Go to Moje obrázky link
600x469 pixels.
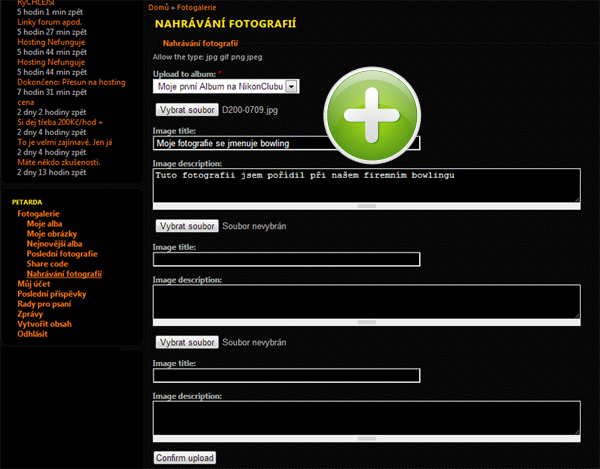tap(51, 234)
